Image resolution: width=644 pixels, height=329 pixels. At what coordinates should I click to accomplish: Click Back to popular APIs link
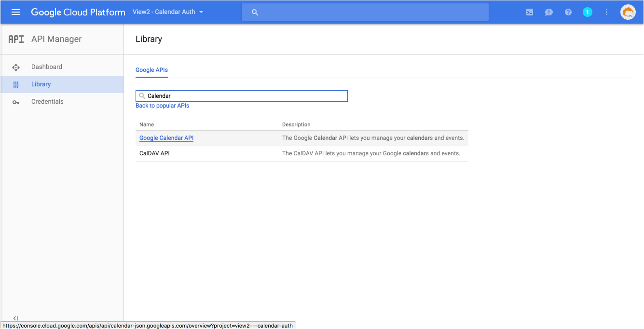click(162, 106)
